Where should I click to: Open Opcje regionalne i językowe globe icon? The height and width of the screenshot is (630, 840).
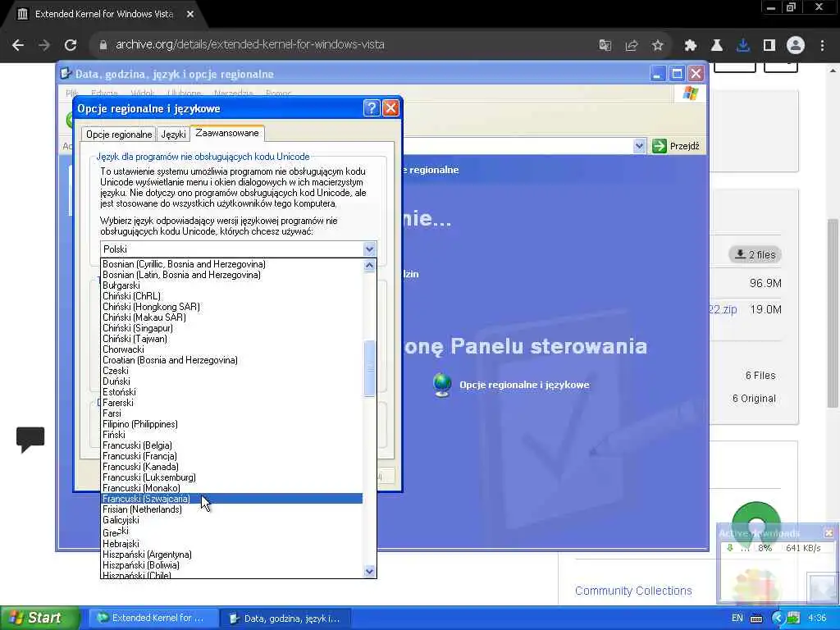click(442, 385)
